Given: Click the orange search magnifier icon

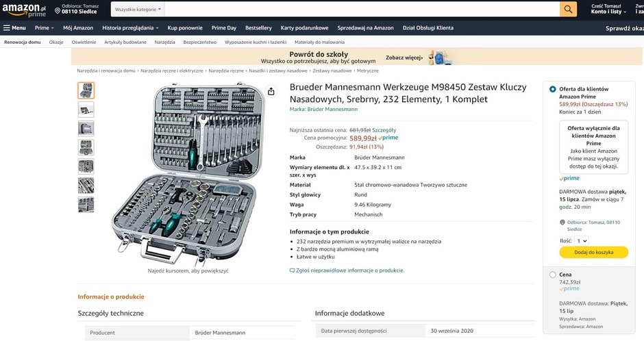Looking at the screenshot, I should 568,9.
